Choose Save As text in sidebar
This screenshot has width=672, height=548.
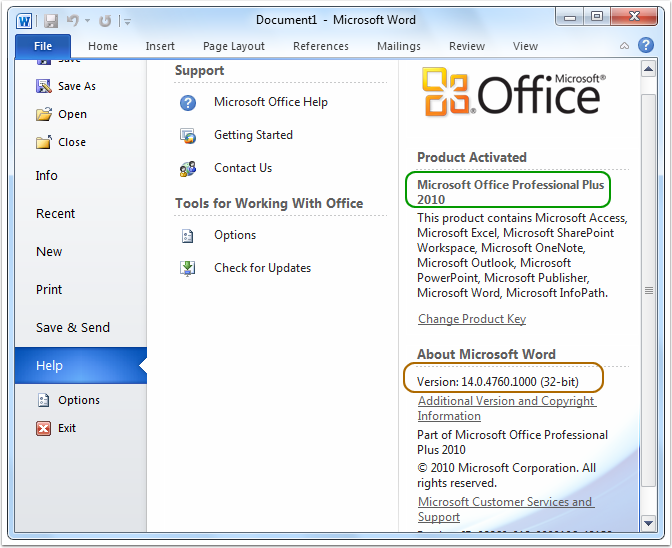(77, 86)
